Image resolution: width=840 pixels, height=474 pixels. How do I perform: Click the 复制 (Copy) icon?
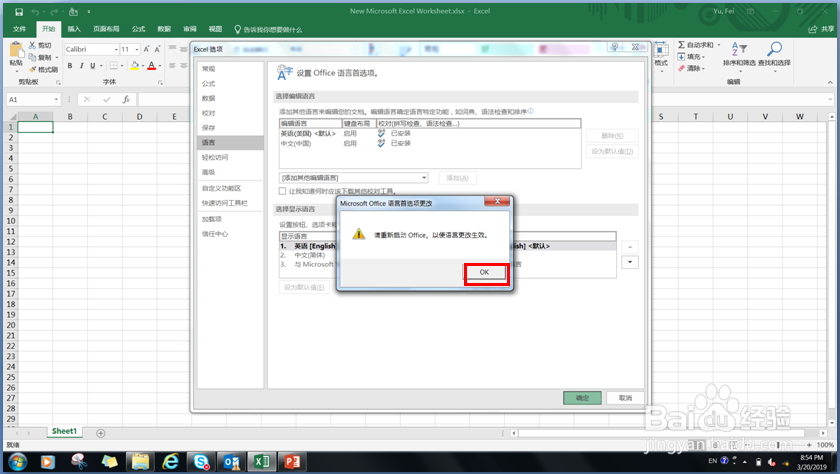point(33,57)
